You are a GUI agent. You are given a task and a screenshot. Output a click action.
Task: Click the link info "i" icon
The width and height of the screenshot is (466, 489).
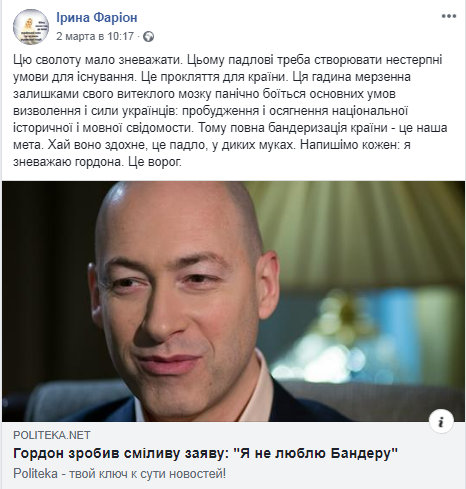pos(441,422)
